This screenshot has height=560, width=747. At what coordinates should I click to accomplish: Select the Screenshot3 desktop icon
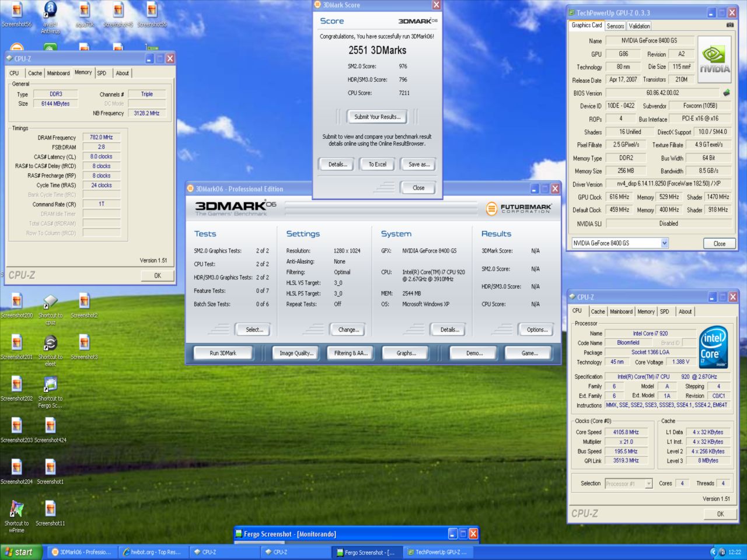84,347
